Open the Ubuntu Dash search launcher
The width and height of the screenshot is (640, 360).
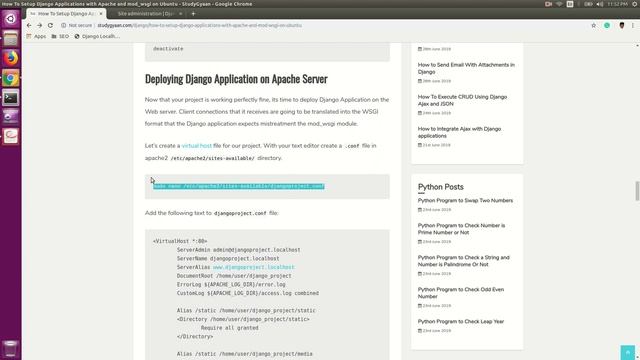11,19
